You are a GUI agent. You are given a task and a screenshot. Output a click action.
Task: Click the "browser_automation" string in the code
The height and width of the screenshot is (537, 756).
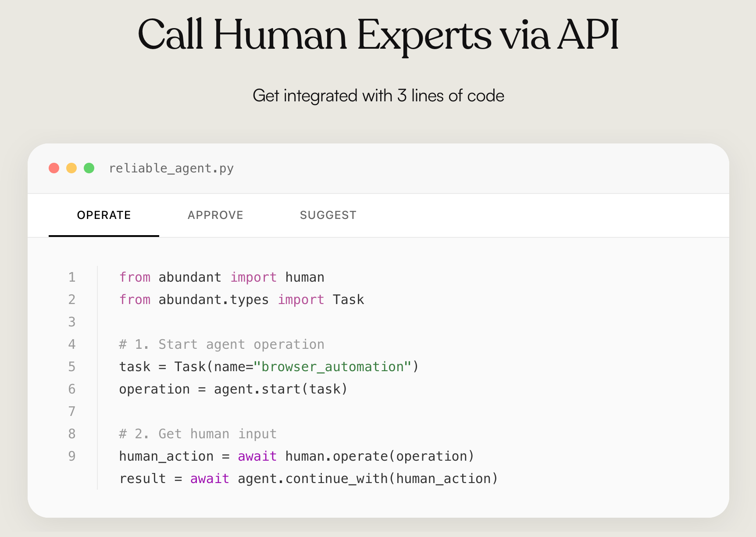332,367
